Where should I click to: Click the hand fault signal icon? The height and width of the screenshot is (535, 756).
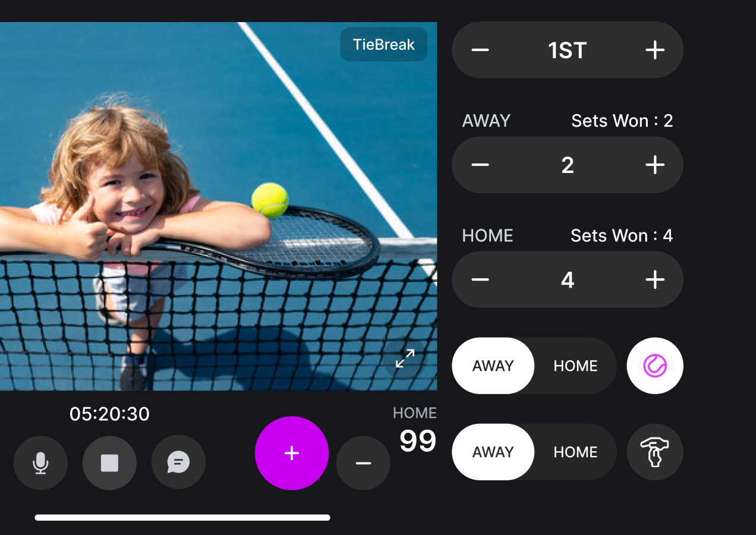(655, 452)
